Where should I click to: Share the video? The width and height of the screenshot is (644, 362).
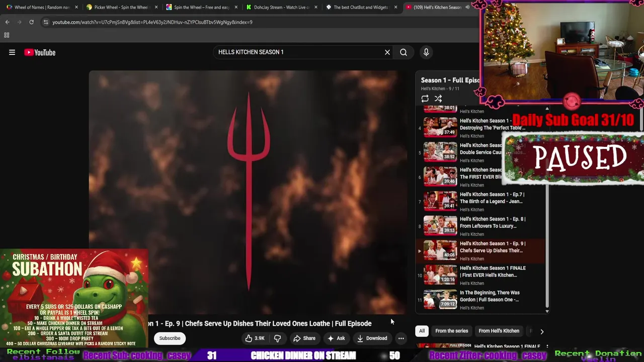pos(304,338)
